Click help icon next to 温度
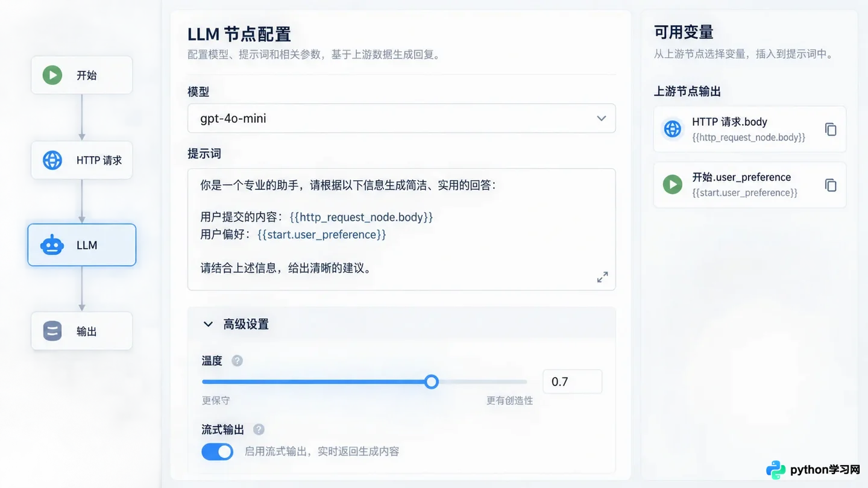 click(237, 361)
